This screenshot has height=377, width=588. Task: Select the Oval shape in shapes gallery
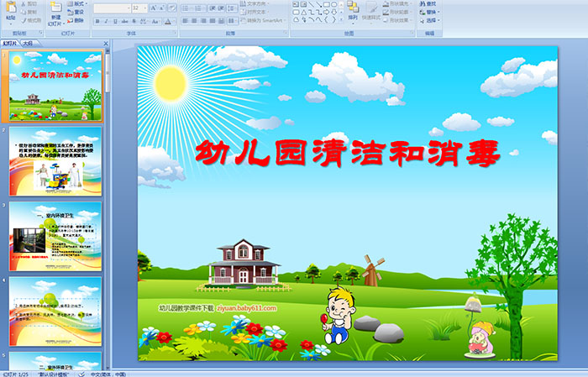pyautogui.click(x=333, y=4)
